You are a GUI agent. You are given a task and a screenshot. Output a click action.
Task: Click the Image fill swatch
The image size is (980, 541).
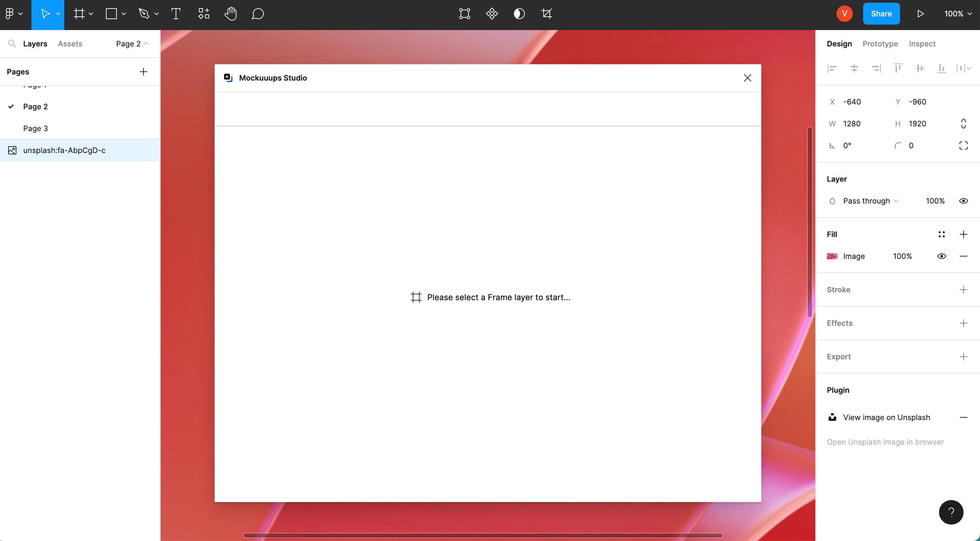(832, 256)
